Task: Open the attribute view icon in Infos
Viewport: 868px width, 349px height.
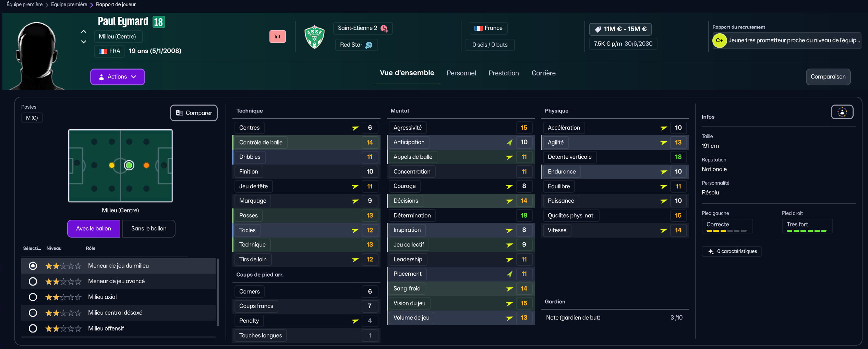Action: pyautogui.click(x=842, y=112)
